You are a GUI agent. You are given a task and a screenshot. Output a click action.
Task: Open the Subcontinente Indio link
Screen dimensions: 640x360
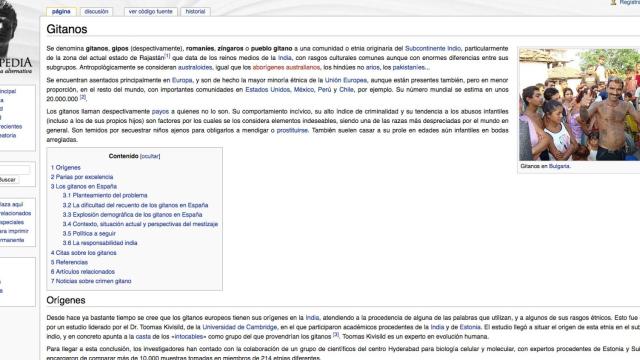(433, 49)
